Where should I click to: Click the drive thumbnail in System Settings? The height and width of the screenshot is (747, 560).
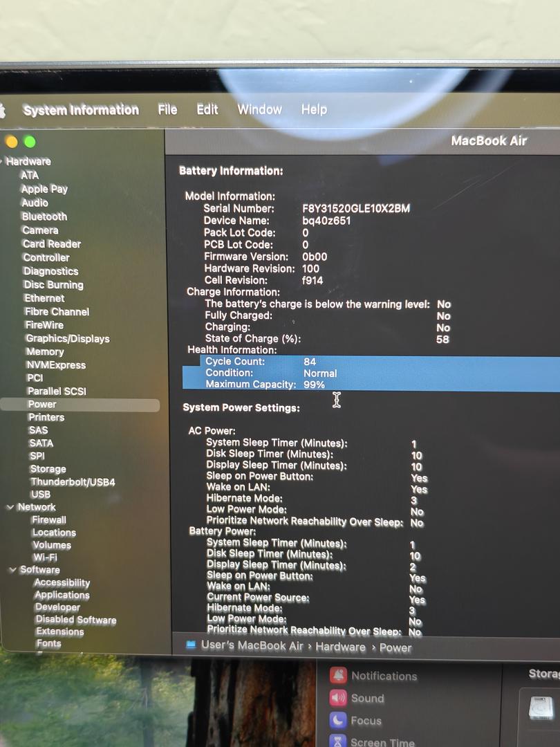point(541,708)
